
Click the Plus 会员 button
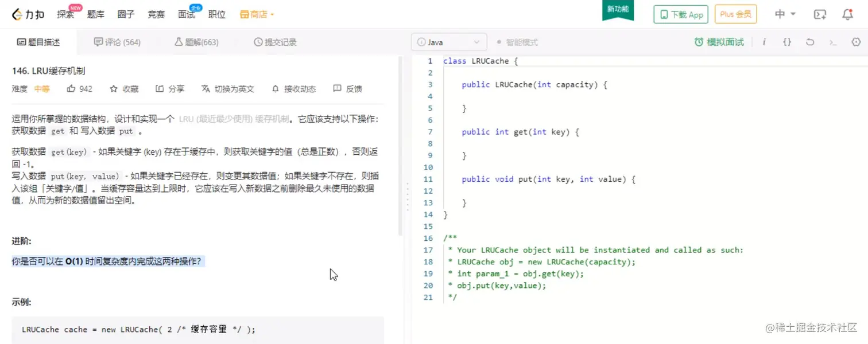pos(735,14)
